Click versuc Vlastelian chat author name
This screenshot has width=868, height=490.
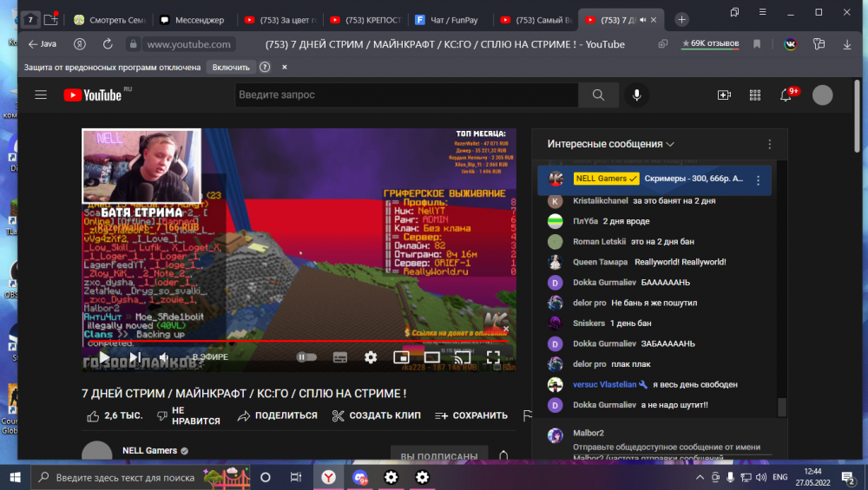[604, 385]
